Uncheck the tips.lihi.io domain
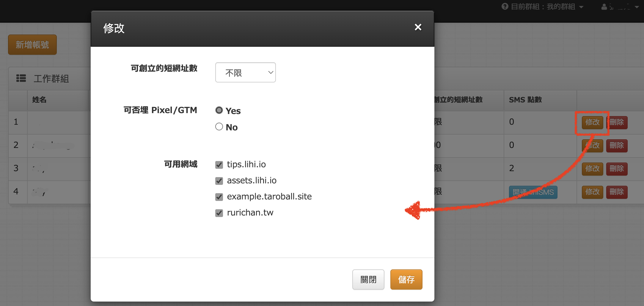 click(219, 165)
